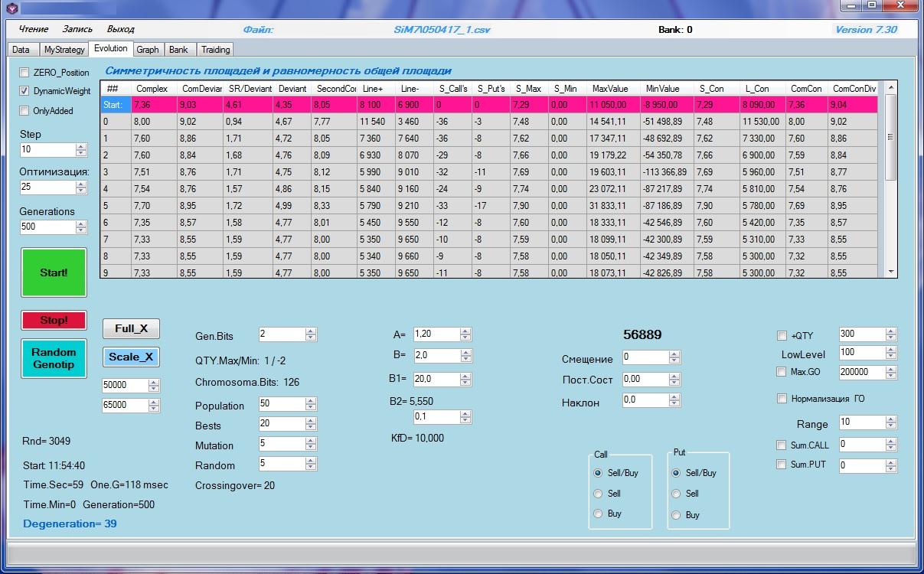Image resolution: width=924 pixels, height=574 pixels.
Task: Open the MyStrategy tab
Action: pos(64,50)
